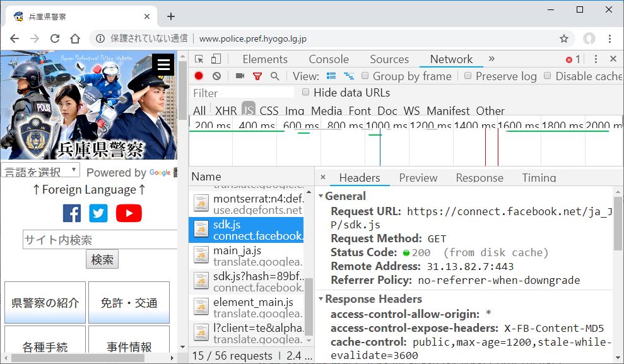
Task: Close the request details pane
Action: pyautogui.click(x=323, y=177)
